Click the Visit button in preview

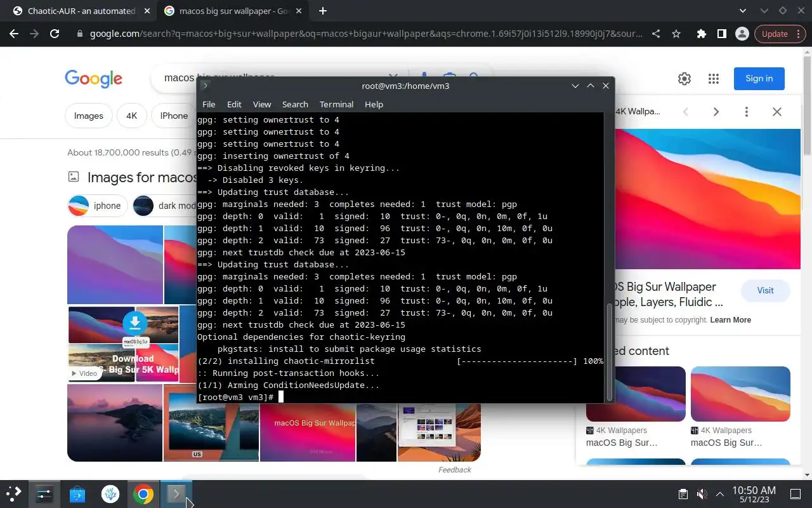[x=765, y=290]
